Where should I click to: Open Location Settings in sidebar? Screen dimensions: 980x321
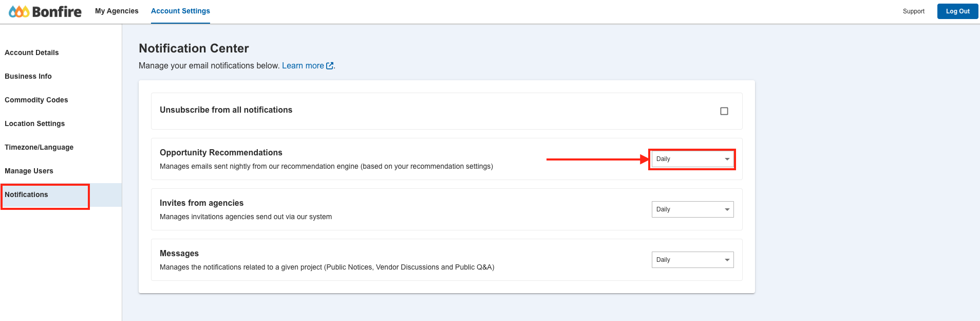pos(35,123)
